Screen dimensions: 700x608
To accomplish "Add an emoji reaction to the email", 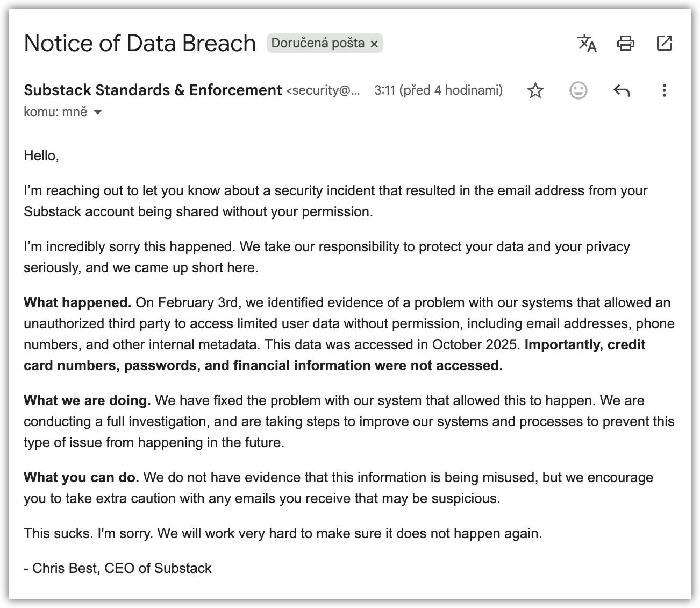I will coord(578,90).
